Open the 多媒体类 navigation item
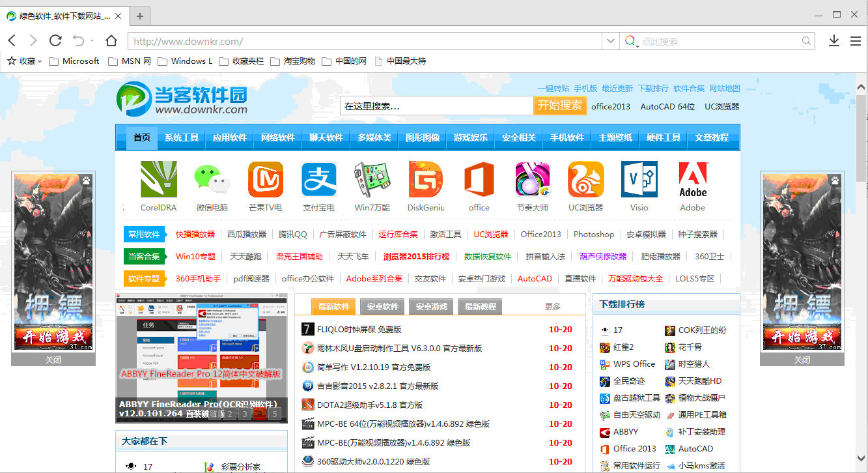 point(374,137)
